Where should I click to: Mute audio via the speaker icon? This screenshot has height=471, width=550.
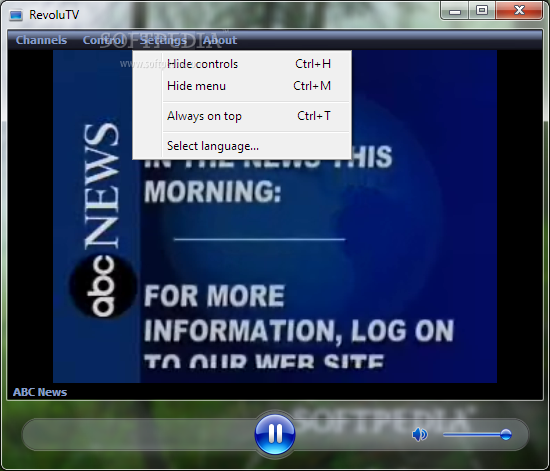420,435
